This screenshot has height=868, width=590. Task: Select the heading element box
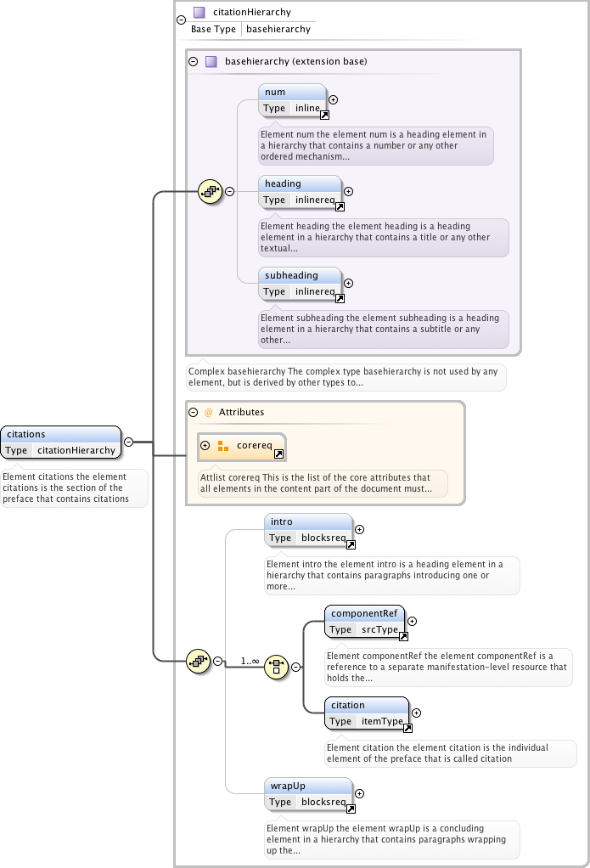point(300,192)
